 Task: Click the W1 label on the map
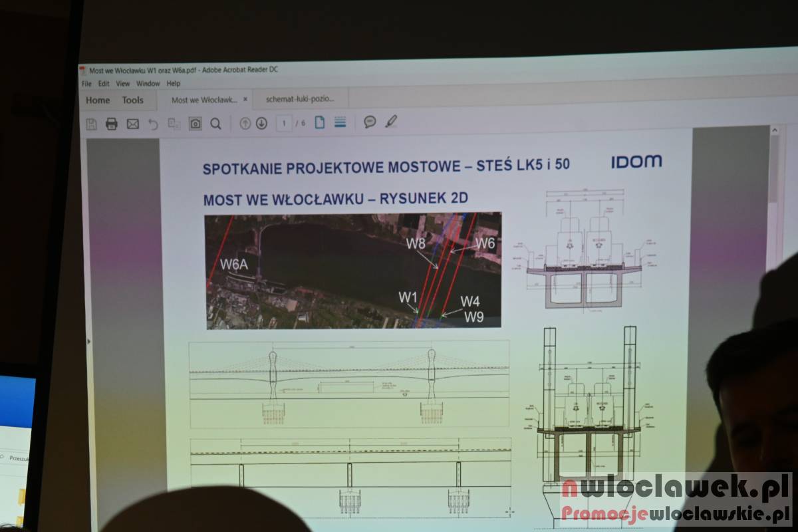click(408, 296)
